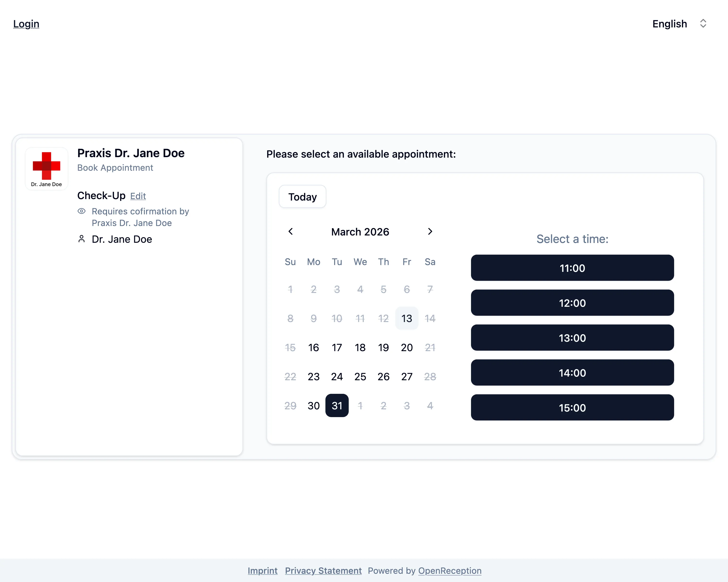The height and width of the screenshot is (582, 728).
Task: Open the Login page
Action: (26, 24)
